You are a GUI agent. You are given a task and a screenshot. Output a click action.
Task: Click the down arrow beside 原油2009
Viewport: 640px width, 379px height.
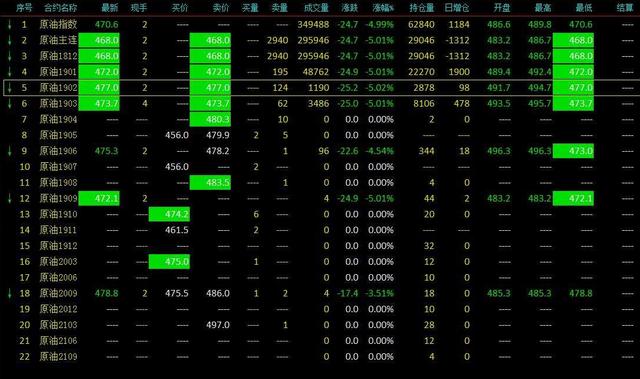tap(9, 293)
